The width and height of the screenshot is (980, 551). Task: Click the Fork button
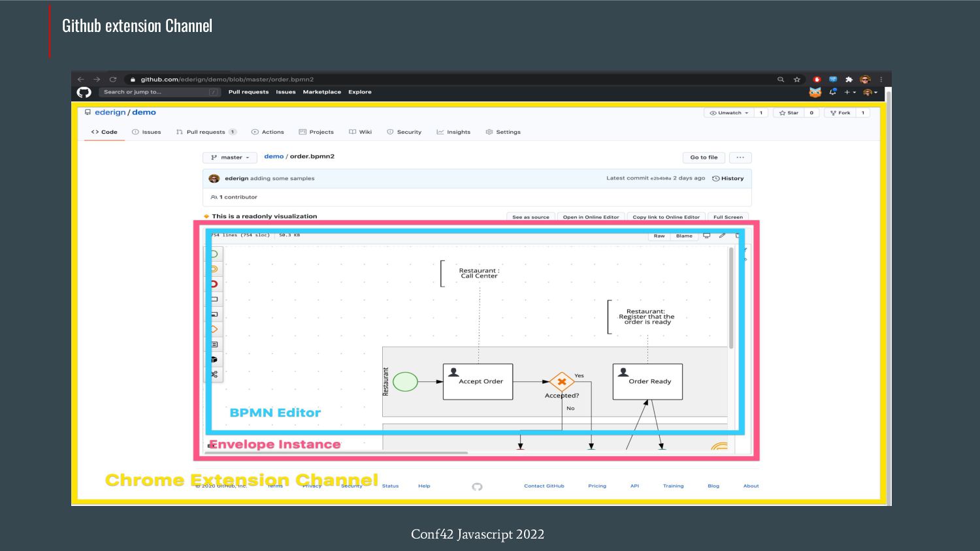[840, 113]
